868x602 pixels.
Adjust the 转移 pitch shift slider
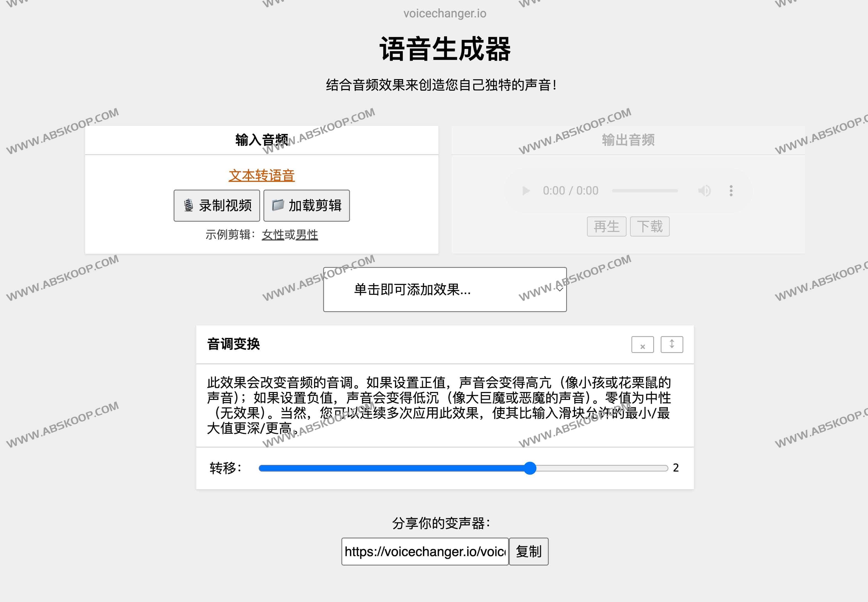click(530, 468)
